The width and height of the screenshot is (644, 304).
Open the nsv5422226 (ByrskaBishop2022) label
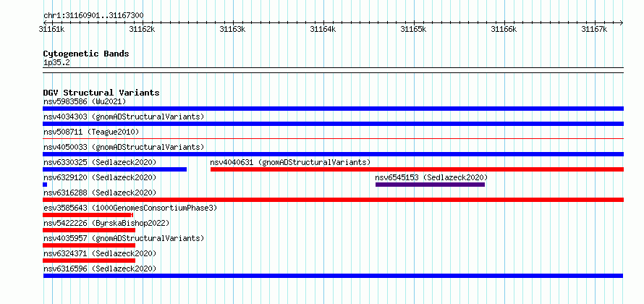(106, 223)
